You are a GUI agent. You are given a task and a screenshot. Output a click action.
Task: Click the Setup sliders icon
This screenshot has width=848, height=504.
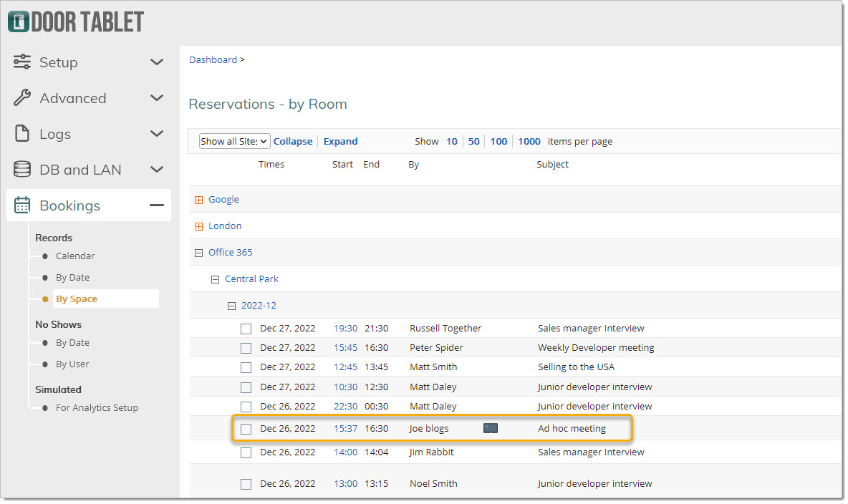(x=22, y=62)
